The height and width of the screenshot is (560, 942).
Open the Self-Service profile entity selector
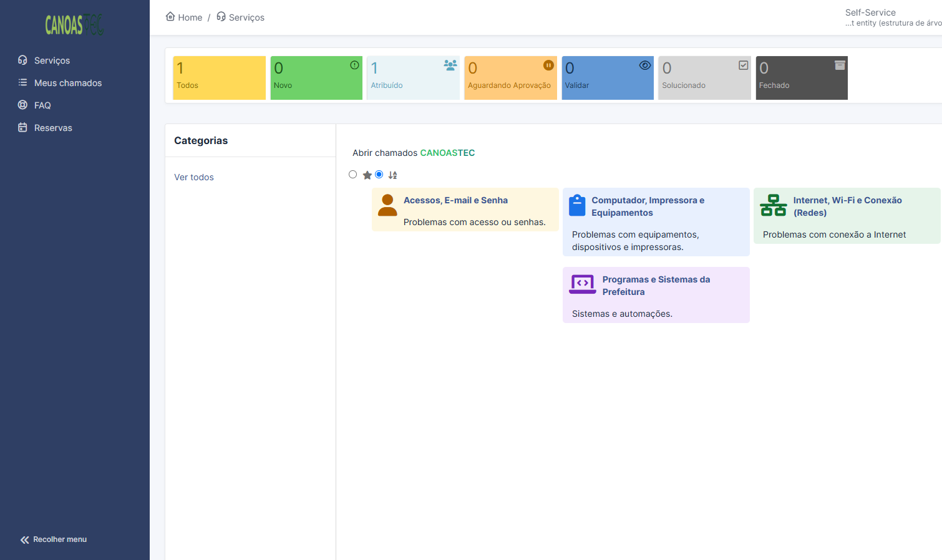893,17
